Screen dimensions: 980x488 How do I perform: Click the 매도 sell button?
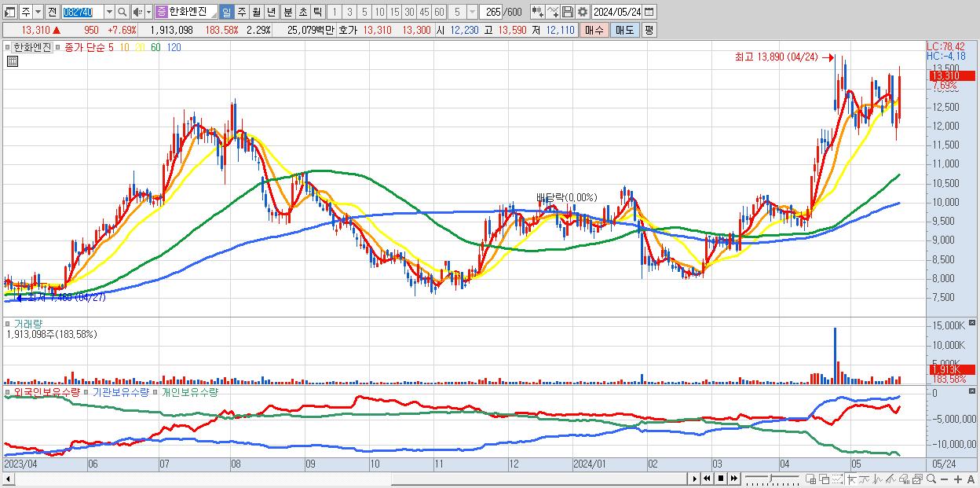(x=624, y=30)
